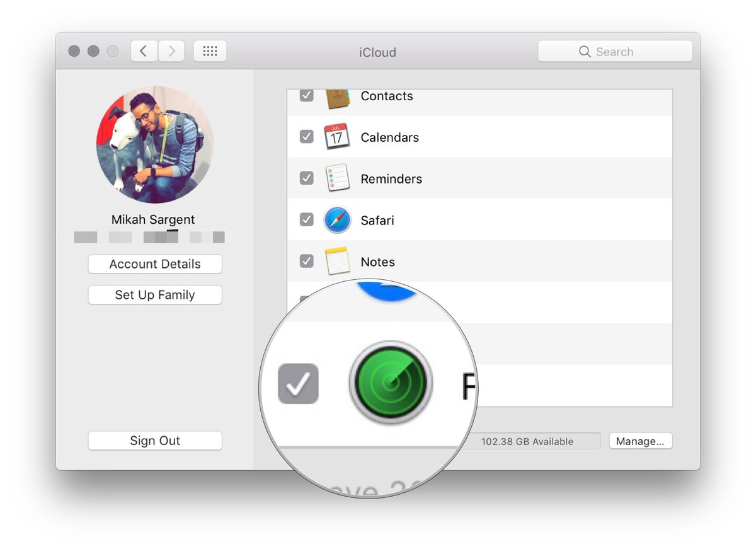
Task: Close the iCloud window
Action: (x=74, y=51)
